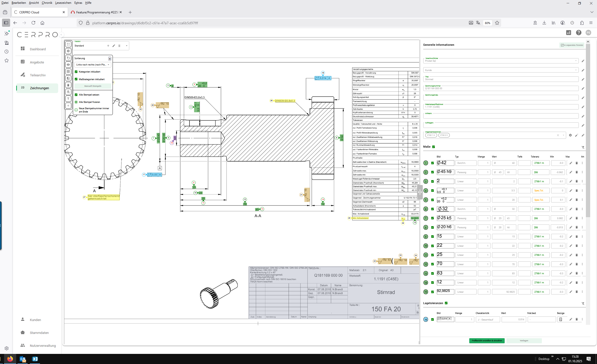Open the Lesezeichen menu
This screenshot has width=597, height=364.
(x=63, y=3)
